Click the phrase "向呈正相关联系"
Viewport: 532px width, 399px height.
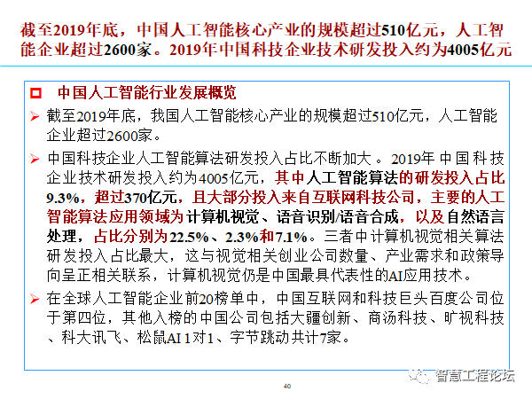point(98,275)
